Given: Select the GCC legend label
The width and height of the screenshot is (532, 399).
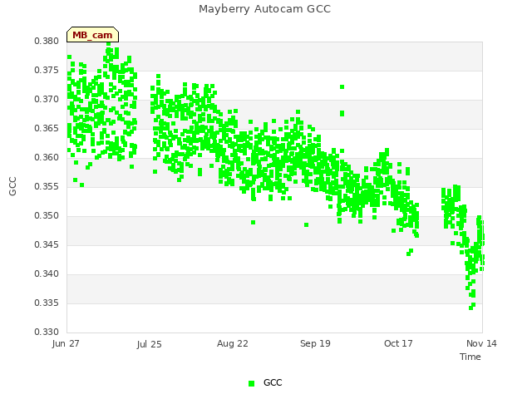Looking at the screenshot, I should pos(273,382).
